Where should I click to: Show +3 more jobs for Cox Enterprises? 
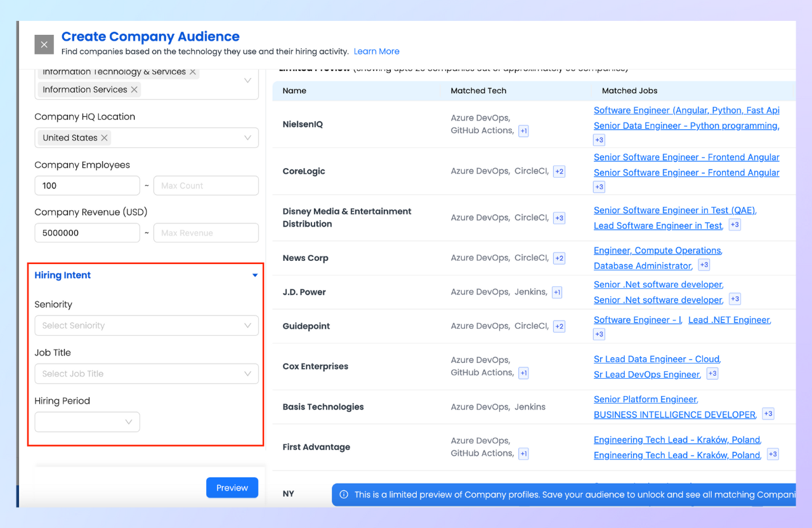click(712, 373)
